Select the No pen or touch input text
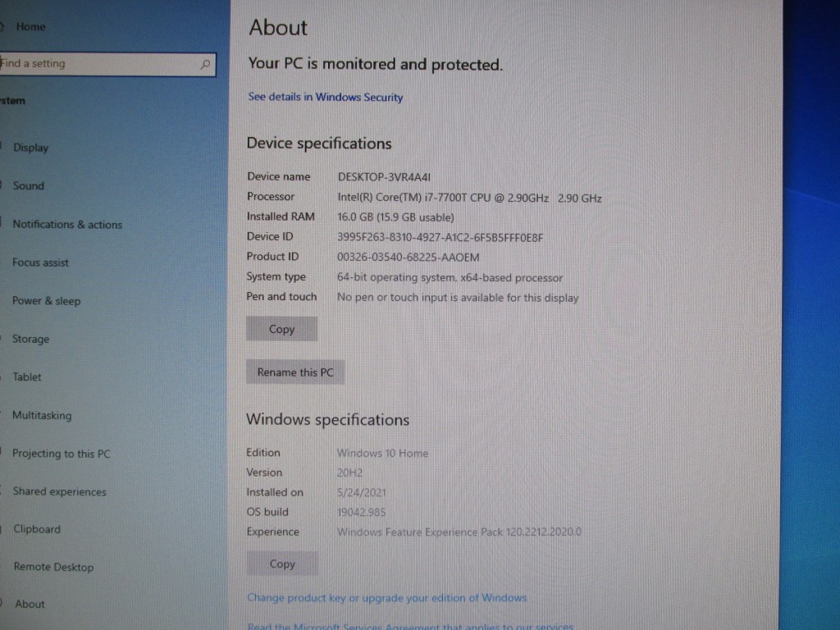Image resolution: width=840 pixels, height=630 pixels. [x=458, y=298]
